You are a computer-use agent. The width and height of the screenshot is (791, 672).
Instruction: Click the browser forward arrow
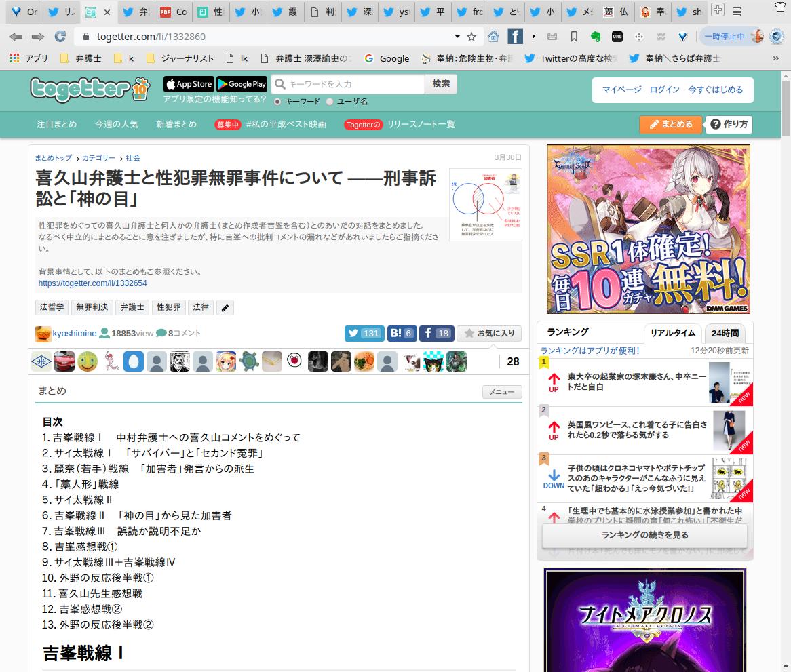click(38, 37)
